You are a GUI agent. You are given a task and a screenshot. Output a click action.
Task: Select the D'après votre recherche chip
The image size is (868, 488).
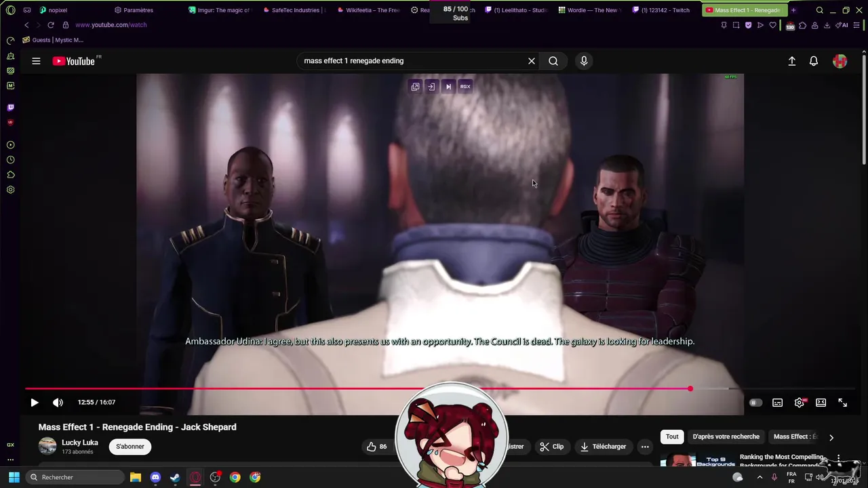click(726, 437)
